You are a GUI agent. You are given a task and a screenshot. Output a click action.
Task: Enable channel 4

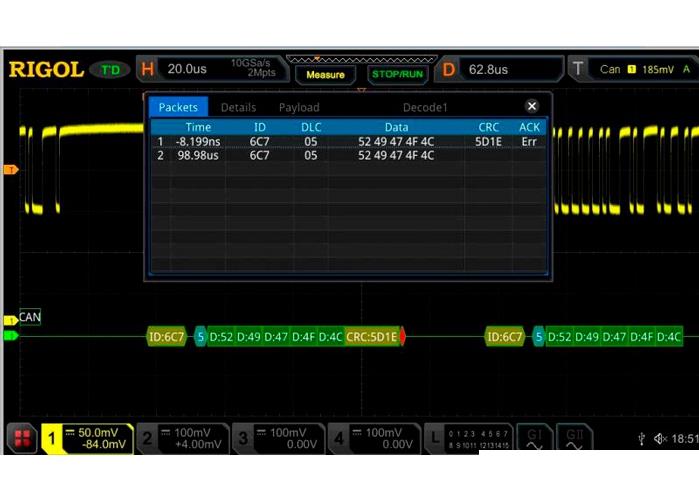coord(373,438)
